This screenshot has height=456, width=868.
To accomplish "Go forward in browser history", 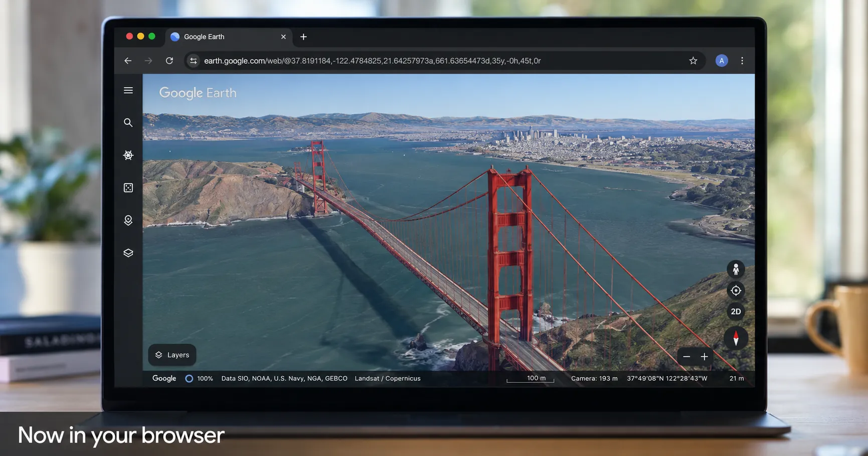I will (148, 61).
